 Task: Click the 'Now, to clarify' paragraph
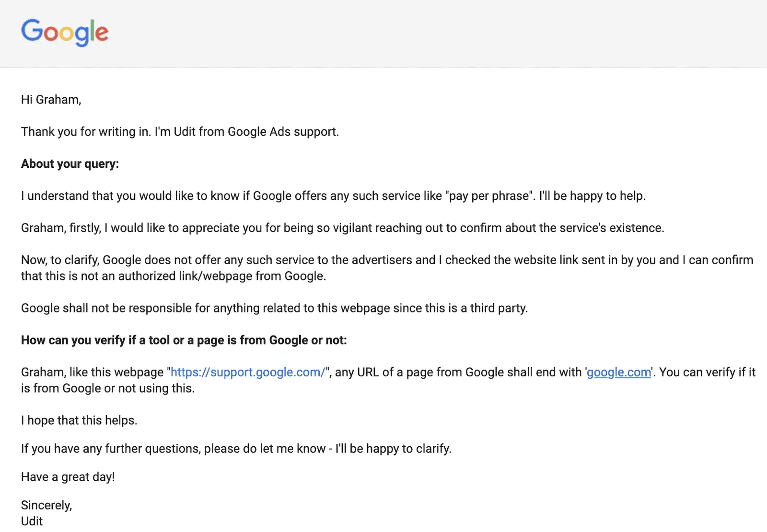click(387, 268)
